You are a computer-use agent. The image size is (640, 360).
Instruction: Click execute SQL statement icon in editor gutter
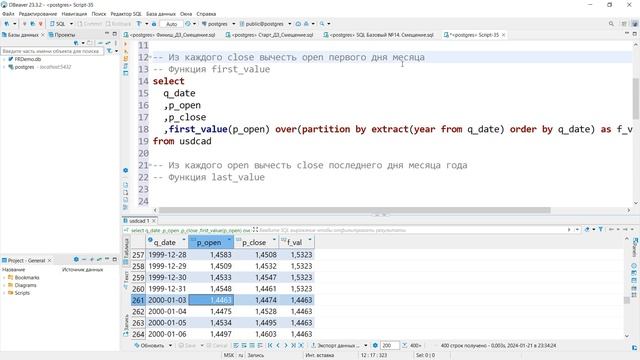(x=126, y=44)
